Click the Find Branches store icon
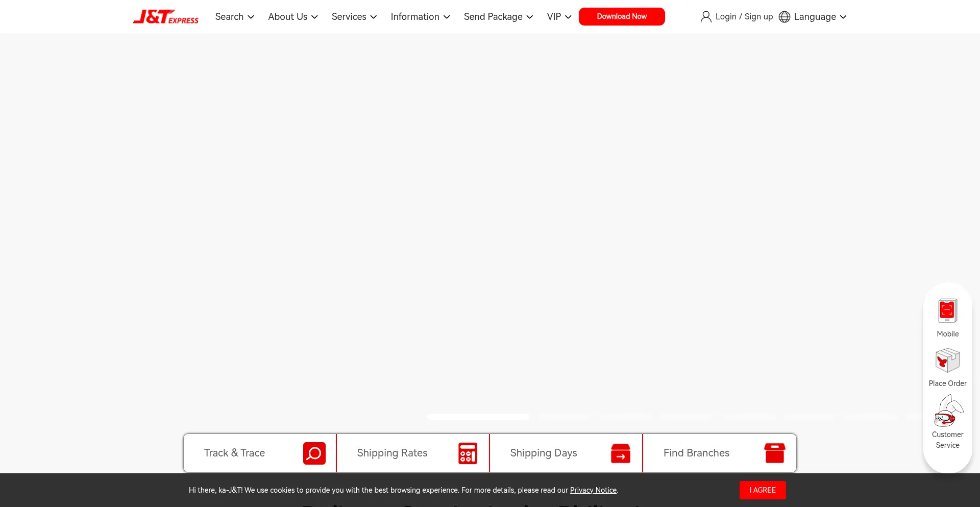This screenshot has height=507, width=980. click(774, 453)
